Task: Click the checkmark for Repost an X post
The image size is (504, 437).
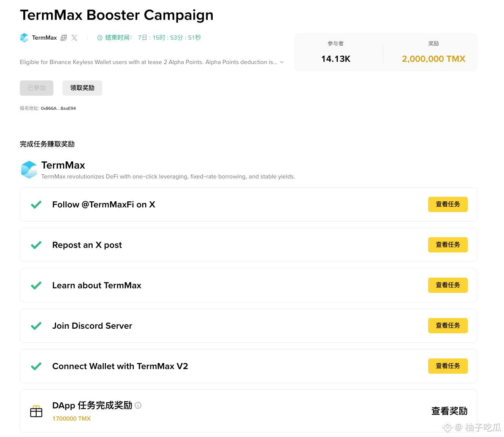Action: (36, 245)
